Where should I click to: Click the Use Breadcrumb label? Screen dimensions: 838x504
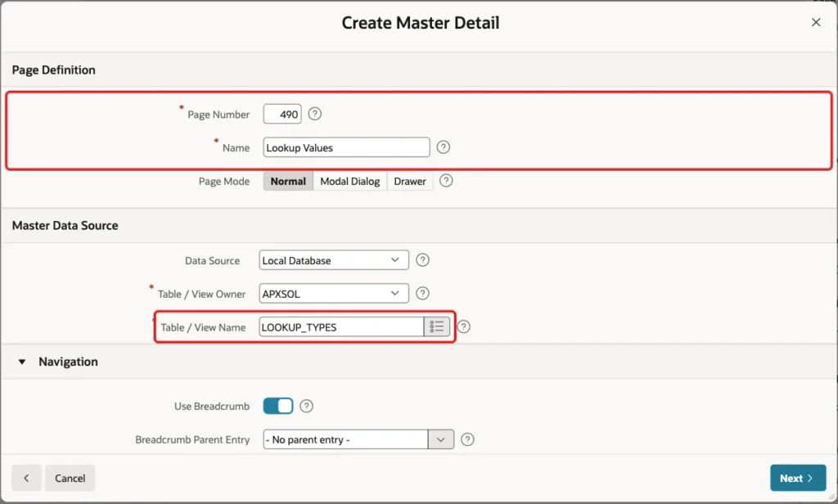212,406
